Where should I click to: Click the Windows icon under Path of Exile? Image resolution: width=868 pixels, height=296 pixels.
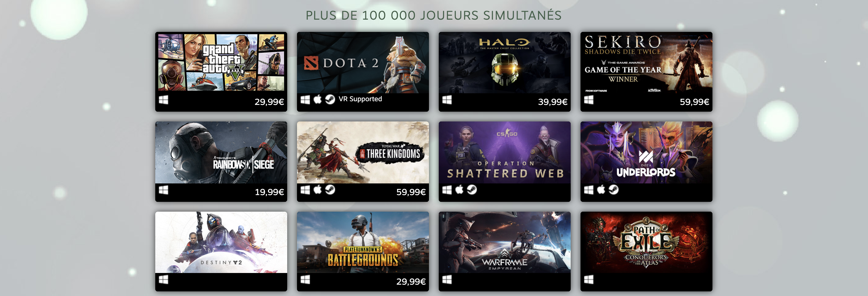click(x=589, y=279)
